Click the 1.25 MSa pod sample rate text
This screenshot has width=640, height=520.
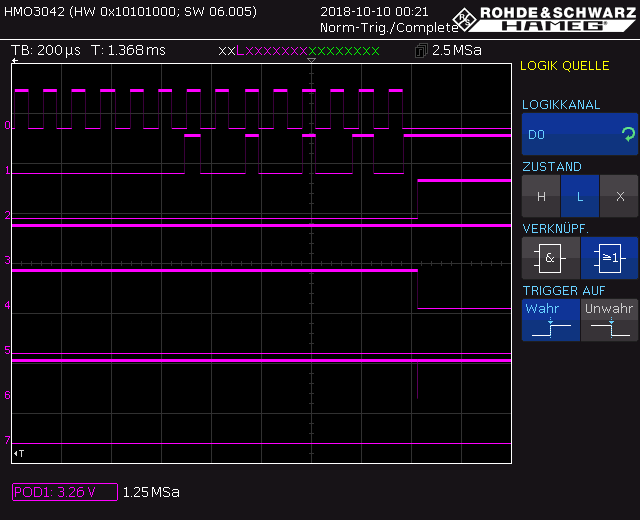pyautogui.click(x=151, y=492)
